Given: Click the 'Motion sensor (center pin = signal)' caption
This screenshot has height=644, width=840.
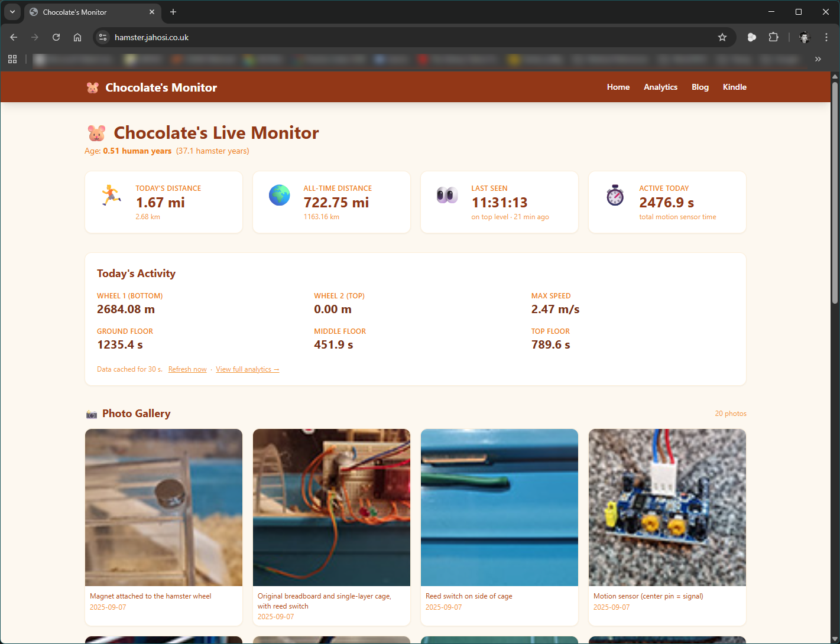Looking at the screenshot, I should click(648, 596).
